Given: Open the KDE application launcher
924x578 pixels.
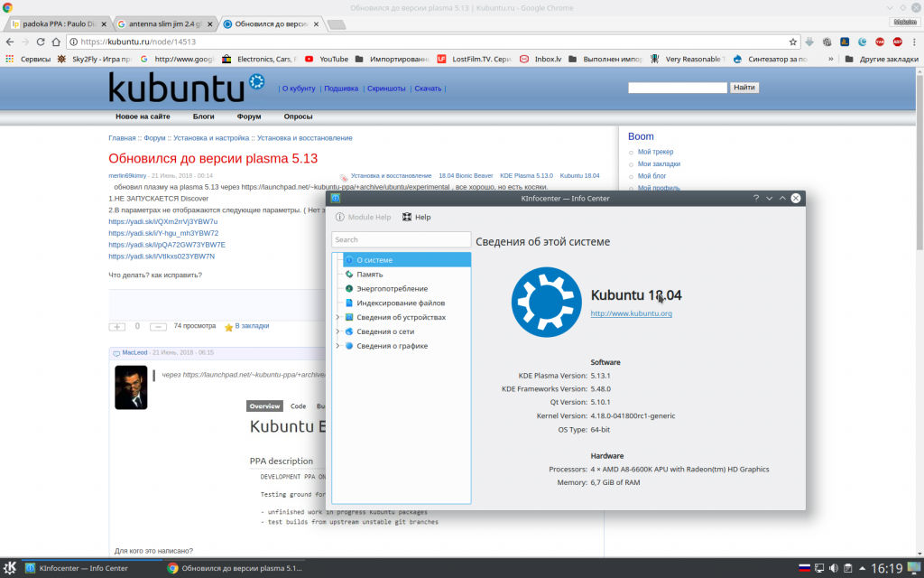Looking at the screenshot, I should (10, 568).
